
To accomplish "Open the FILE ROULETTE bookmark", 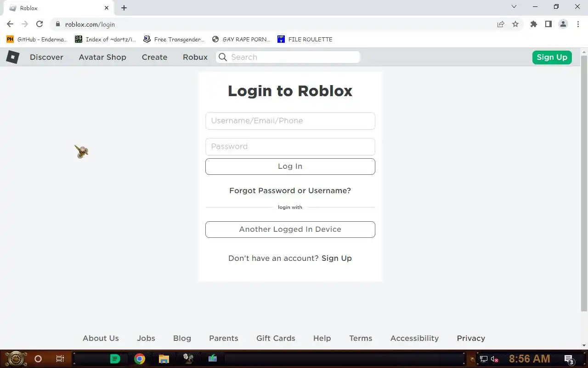I will coord(305,39).
